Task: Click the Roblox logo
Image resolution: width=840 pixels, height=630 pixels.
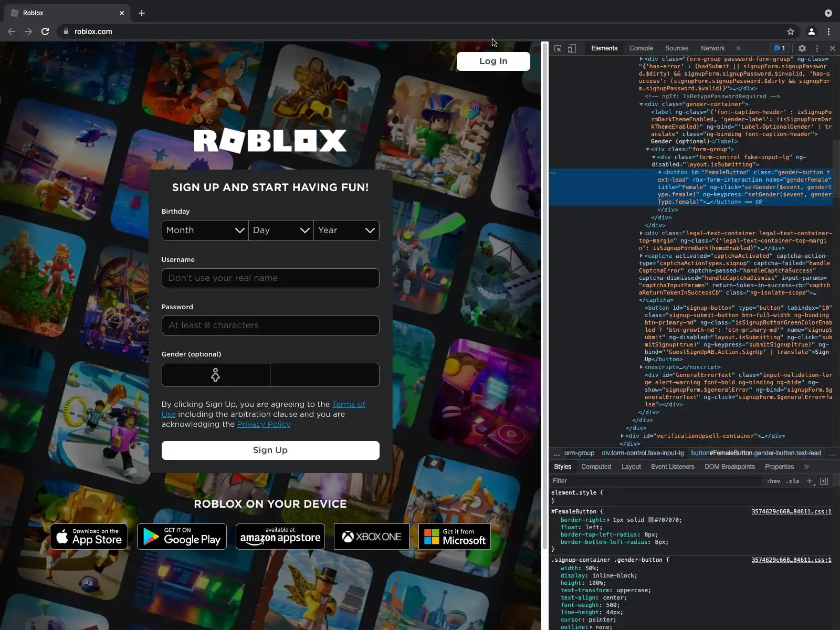Action: (x=270, y=141)
